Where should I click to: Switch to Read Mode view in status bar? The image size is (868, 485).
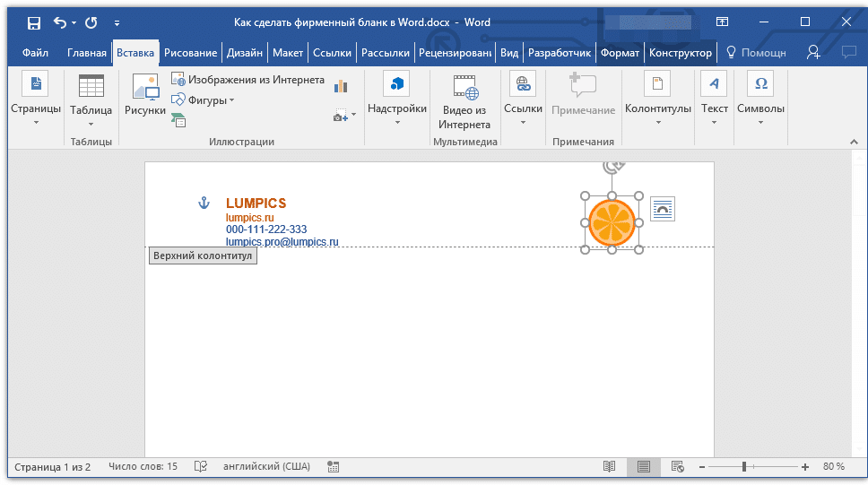610,467
